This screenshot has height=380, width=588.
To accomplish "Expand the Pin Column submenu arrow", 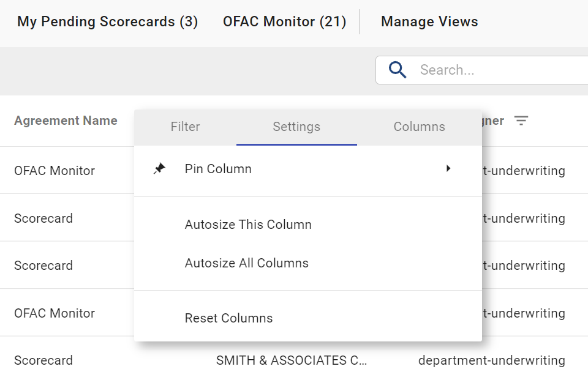I will [449, 168].
